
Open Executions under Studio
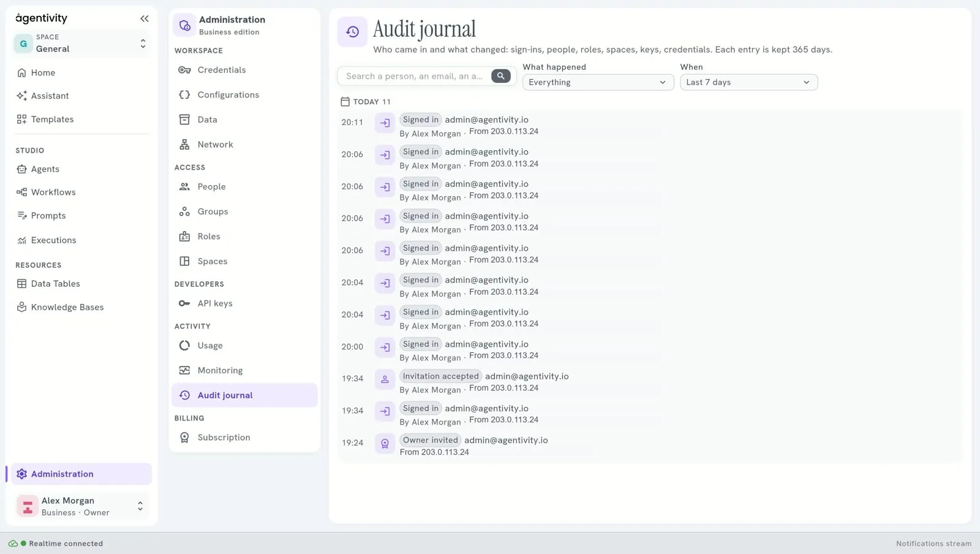[x=81, y=240]
